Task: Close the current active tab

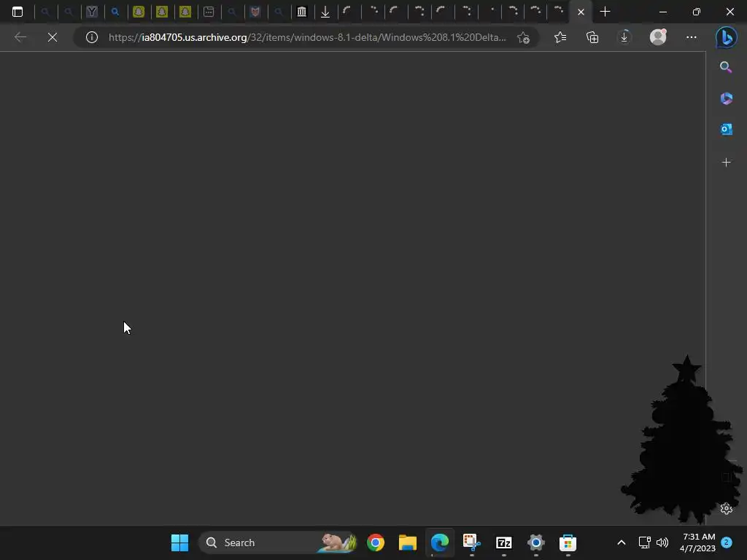Action: click(581, 12)
